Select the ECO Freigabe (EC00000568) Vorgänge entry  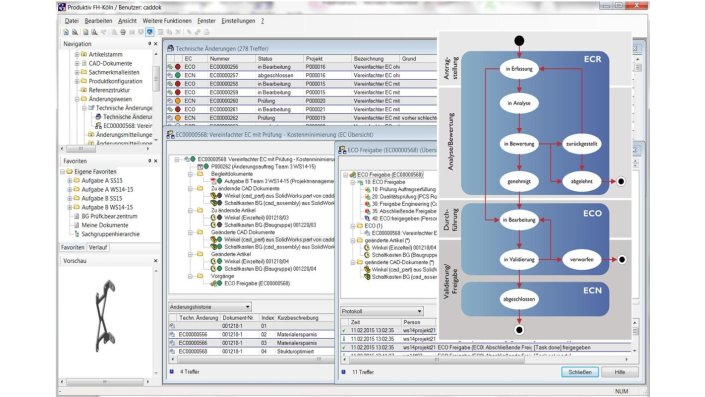[x=257, y=283]
